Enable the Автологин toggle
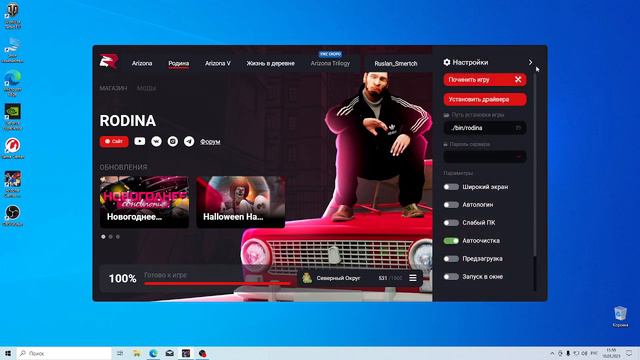640x360 pixels. [x=451, y=205]
